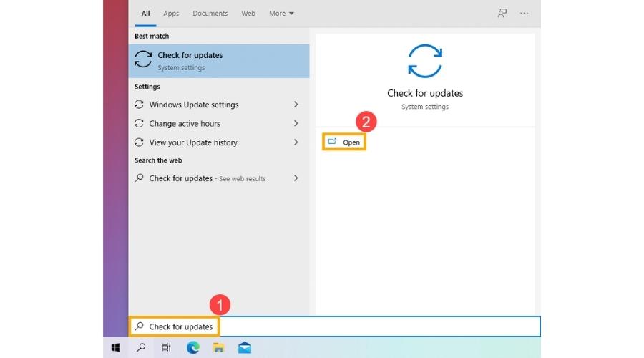The image size is (644, 358).
Task: Click the sync icon beside Change active hours
Action: click(x=139, y=123)
